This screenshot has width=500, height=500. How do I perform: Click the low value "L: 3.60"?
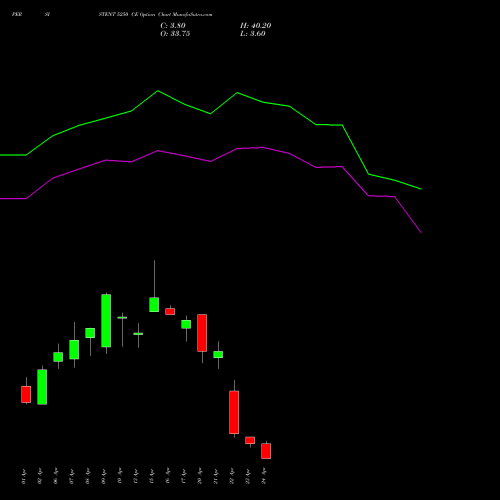click(253, 34)
